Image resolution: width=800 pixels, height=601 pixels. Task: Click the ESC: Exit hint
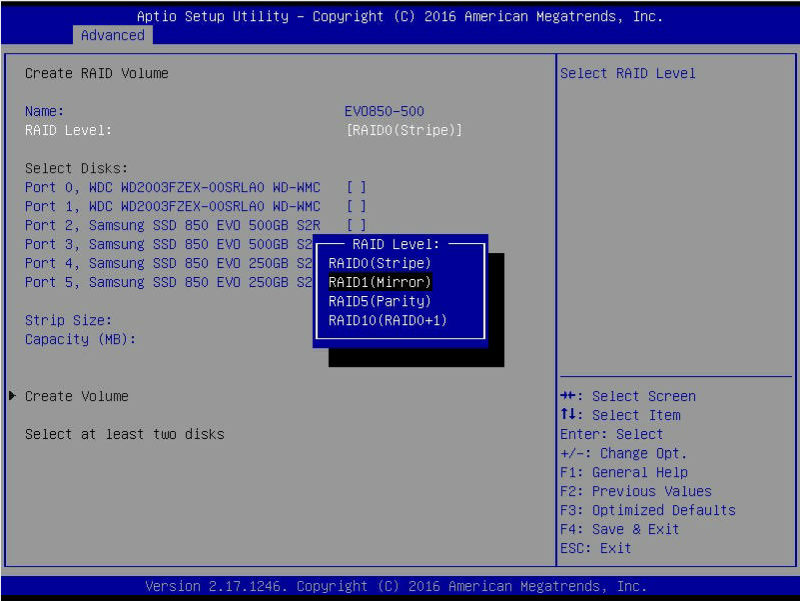click(595, 548)
